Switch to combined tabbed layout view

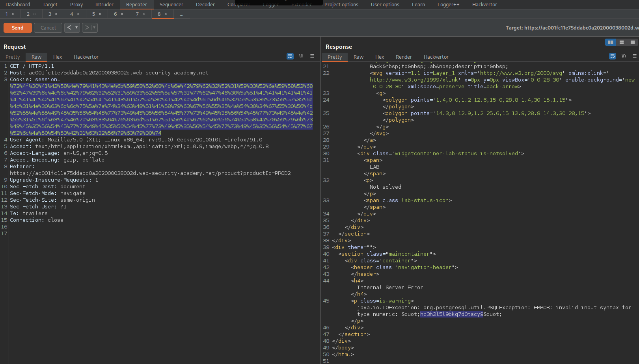click(x=633, y=42)
